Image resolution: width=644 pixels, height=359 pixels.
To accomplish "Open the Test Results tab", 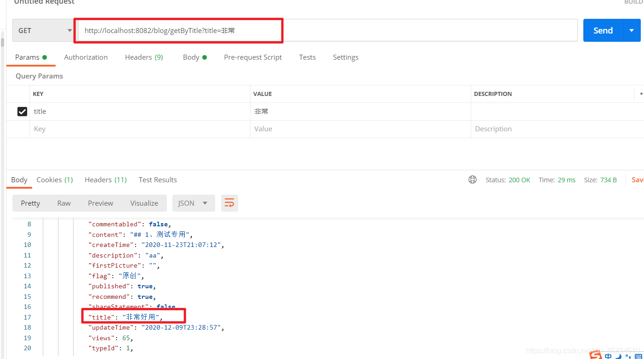I will pos(158,180).
